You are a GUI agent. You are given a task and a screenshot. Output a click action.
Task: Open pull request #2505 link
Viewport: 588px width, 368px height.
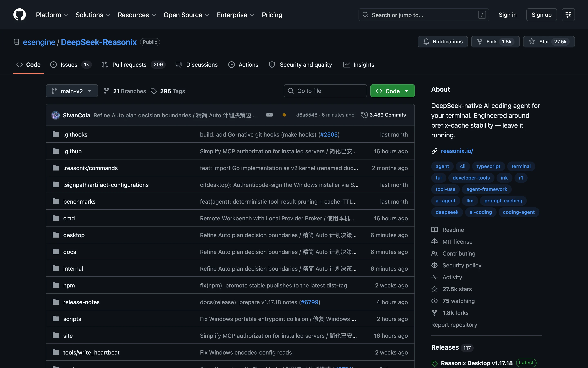(x=329, y=134)
